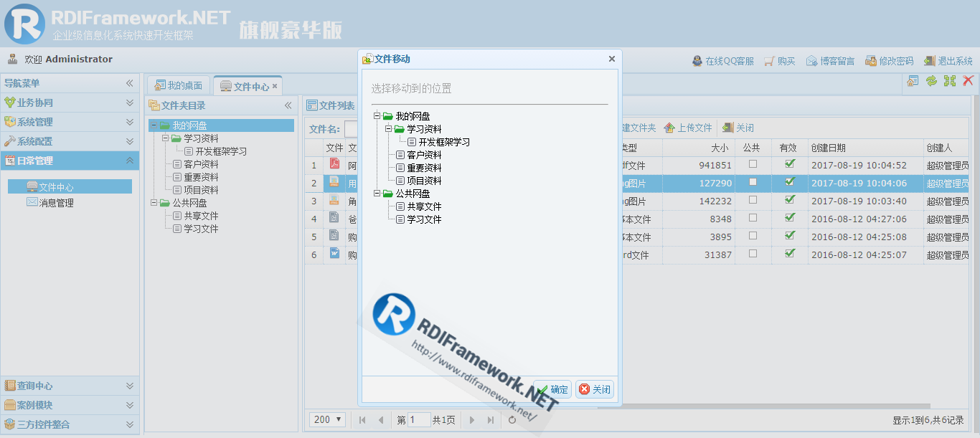Screen dimensions: 980x438
Task: Collapse 公共网盘 node in the dialog tree
Action: (377, 194)
